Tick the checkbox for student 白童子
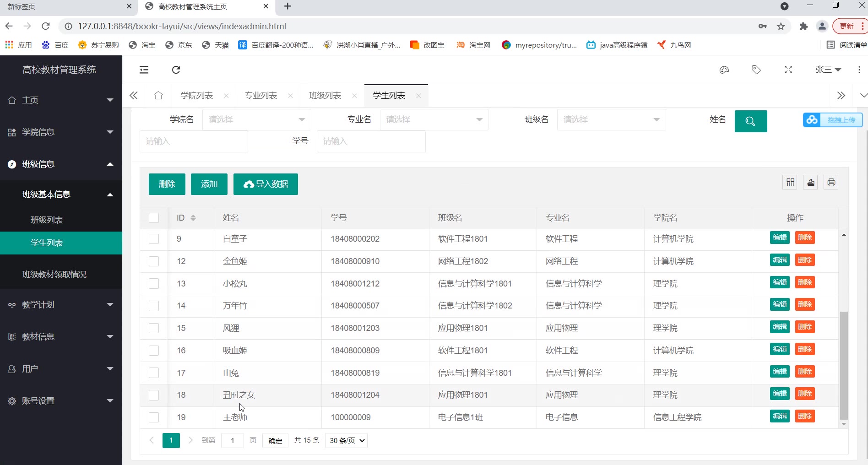 154,239
